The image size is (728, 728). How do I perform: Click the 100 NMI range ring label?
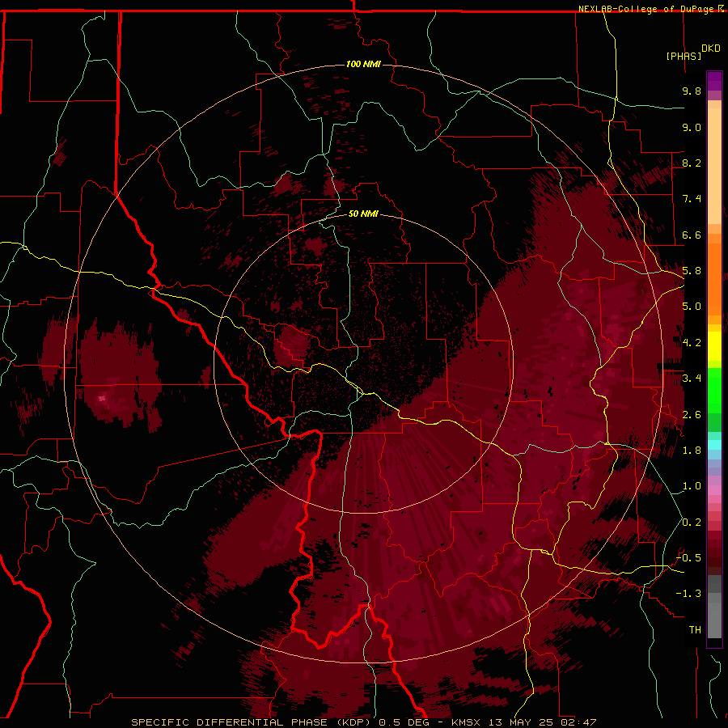click(x=363, y=64)
